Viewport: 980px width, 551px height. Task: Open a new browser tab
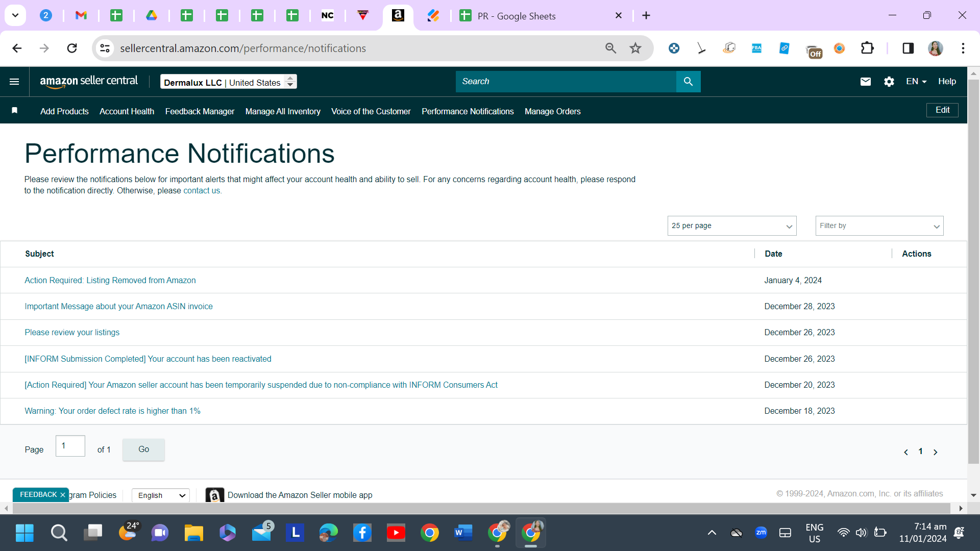pos(646,15)
